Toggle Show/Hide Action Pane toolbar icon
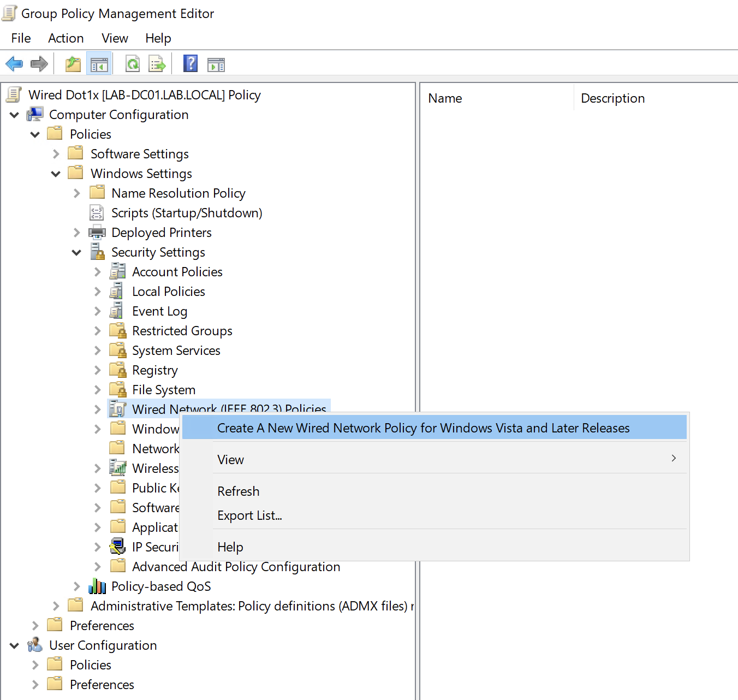Viewport: 738px width, 700px height. [x=216, y=64]
